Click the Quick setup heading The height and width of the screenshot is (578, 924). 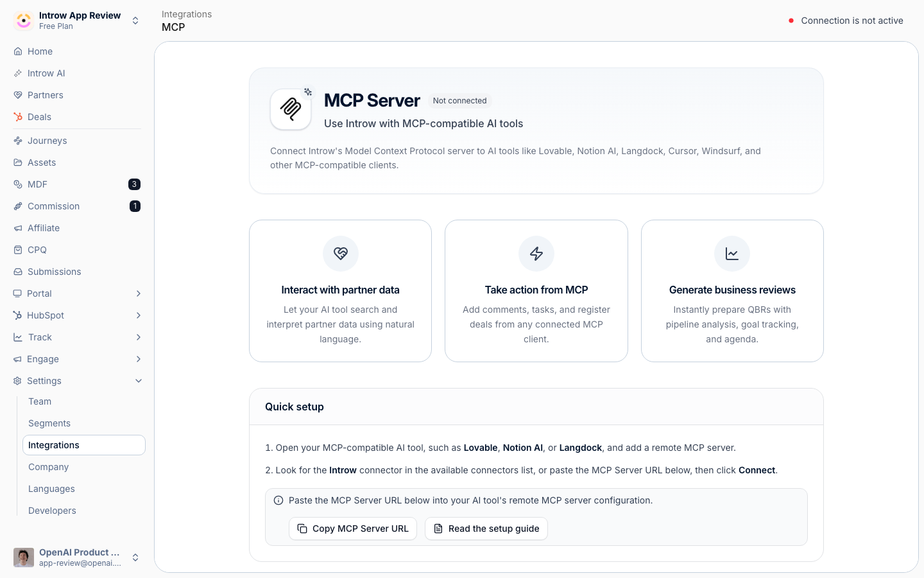295,407
